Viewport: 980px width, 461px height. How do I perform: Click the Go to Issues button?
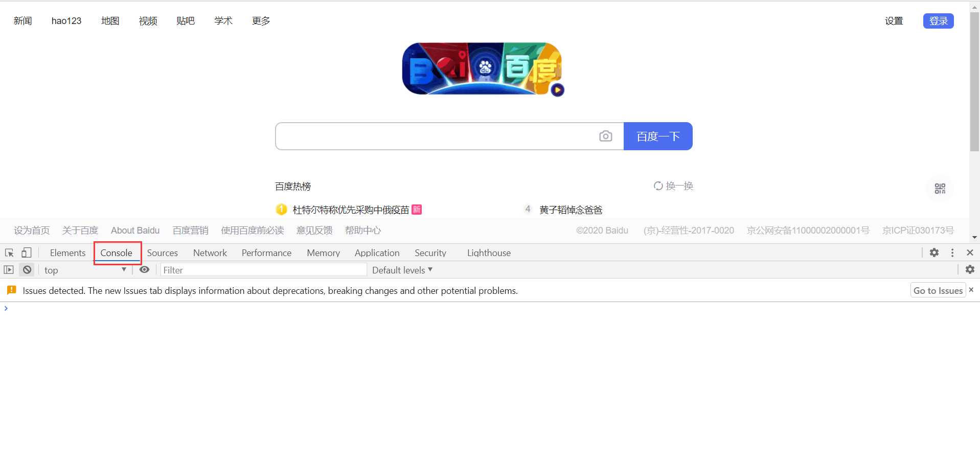pos(938,290)
